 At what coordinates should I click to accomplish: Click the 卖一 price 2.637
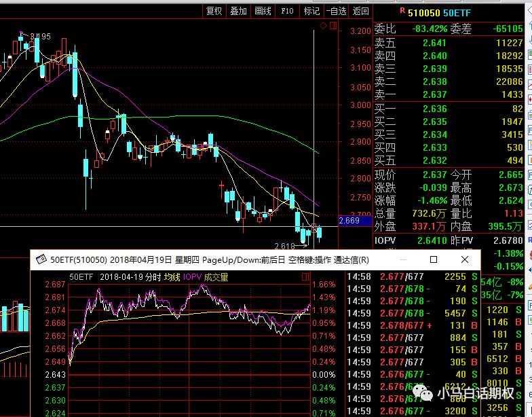click(x=434, y=95)
